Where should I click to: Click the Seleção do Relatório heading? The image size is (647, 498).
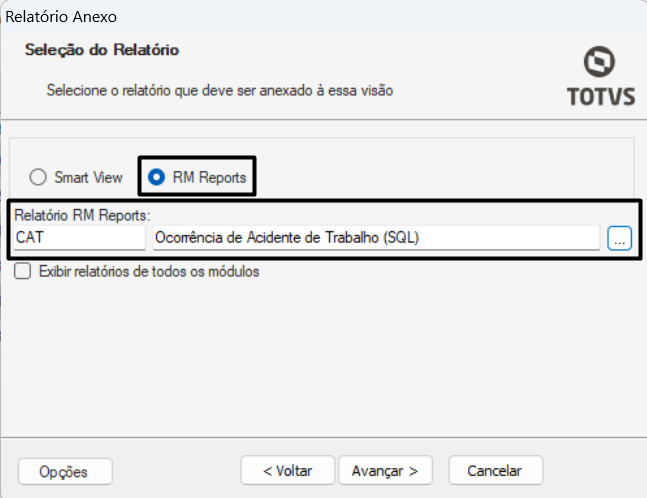(102, 50)
